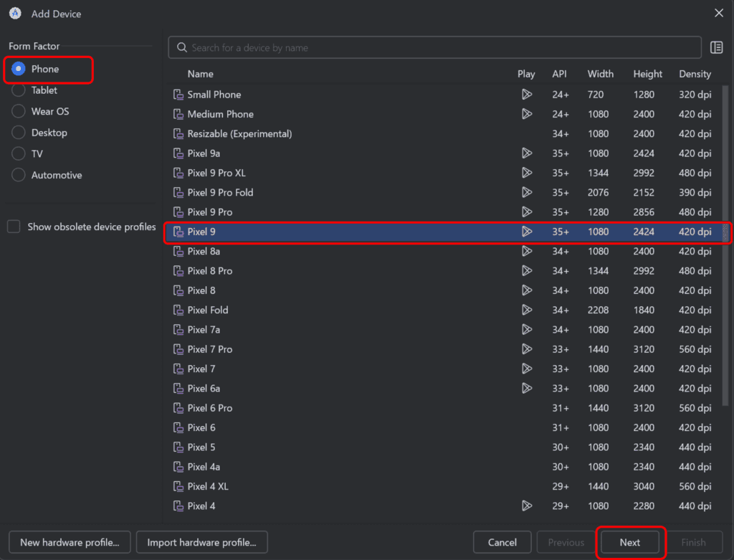Click the Android Studio logo icon

point(16,13)
